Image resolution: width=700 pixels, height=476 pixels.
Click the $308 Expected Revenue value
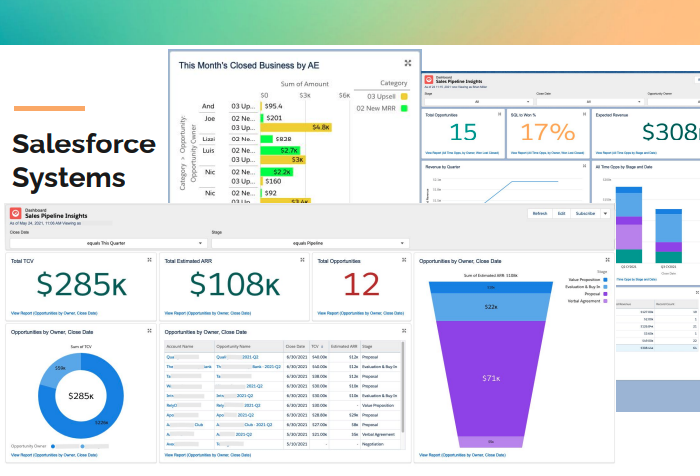[671, 132]
